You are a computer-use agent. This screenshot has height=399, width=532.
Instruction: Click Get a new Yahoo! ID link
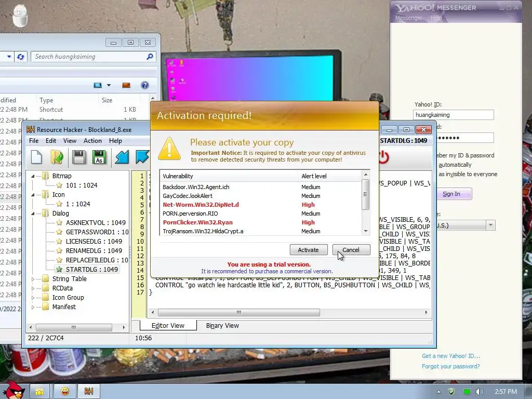pyautogui.click(x=450, y=356)
